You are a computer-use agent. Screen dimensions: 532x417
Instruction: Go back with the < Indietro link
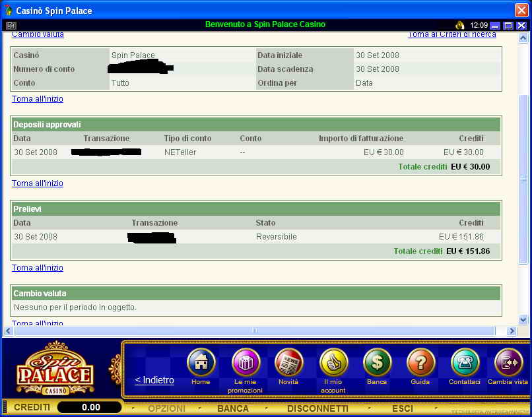(x=154, y=380)
